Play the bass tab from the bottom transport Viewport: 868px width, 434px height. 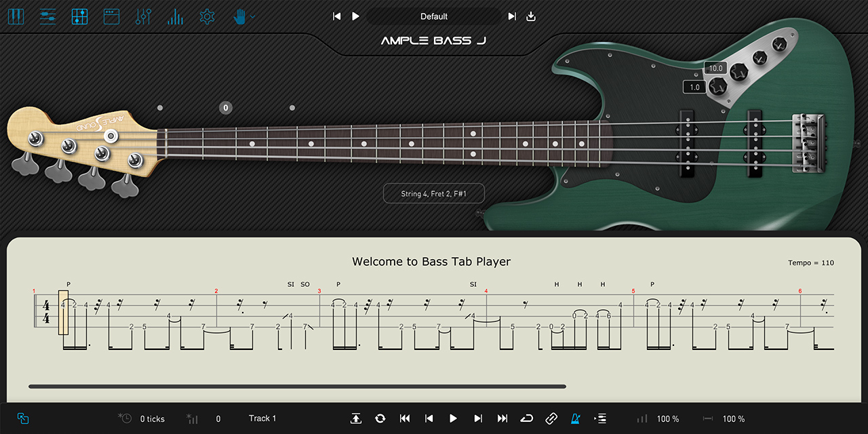click(x=453, y=418)
